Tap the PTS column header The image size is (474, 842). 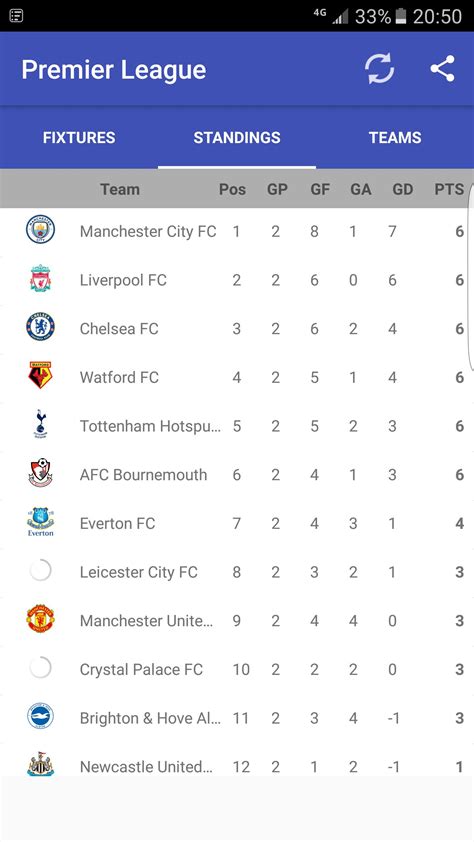(449, 189)
